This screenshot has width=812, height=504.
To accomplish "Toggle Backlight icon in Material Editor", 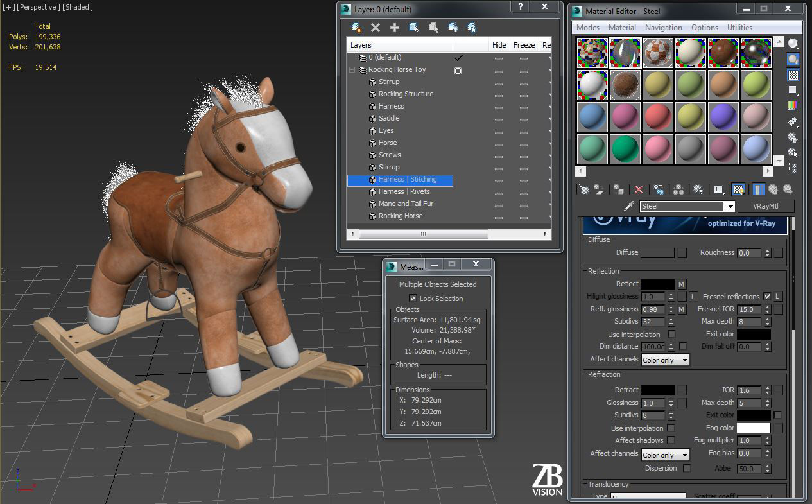I will pos(793,59).
